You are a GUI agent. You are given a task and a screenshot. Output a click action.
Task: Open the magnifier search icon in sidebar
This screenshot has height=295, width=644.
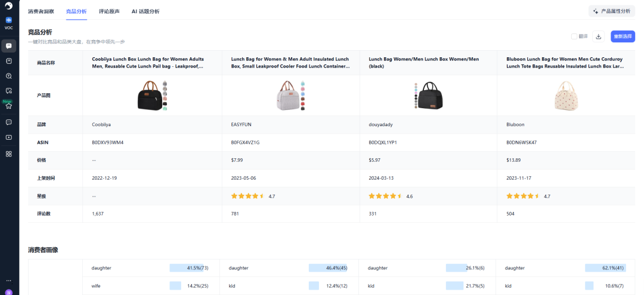tap(9, 76)
